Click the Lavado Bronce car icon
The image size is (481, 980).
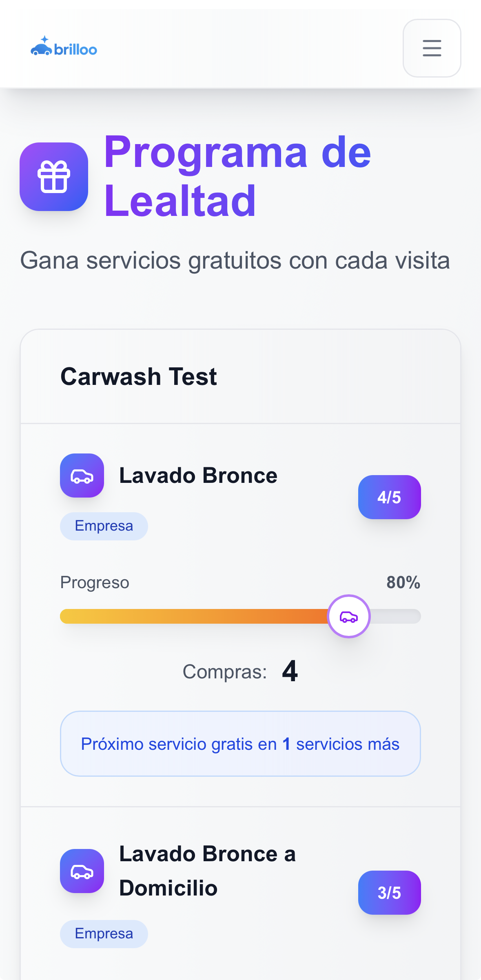coord(82,476)
